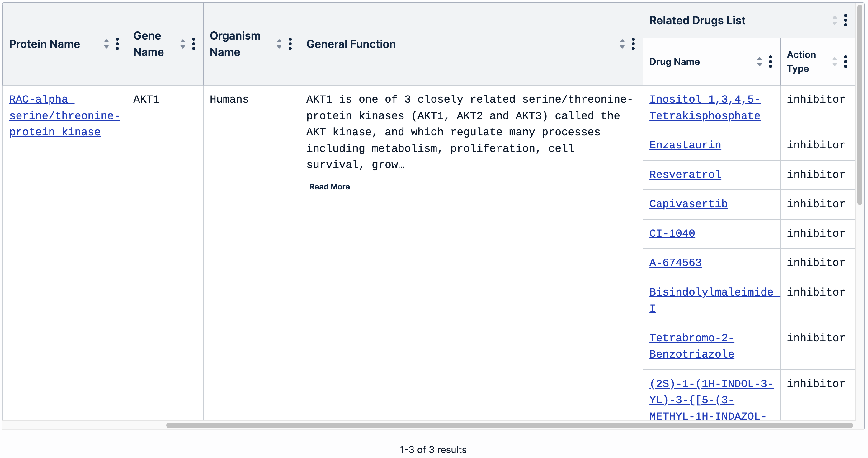Sort table by Protein Name

106,44
